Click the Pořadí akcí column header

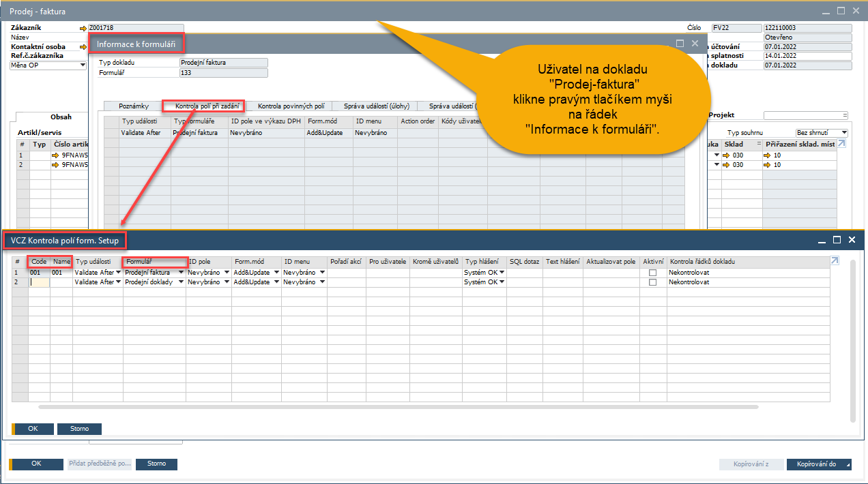click(x=347, y=262)
